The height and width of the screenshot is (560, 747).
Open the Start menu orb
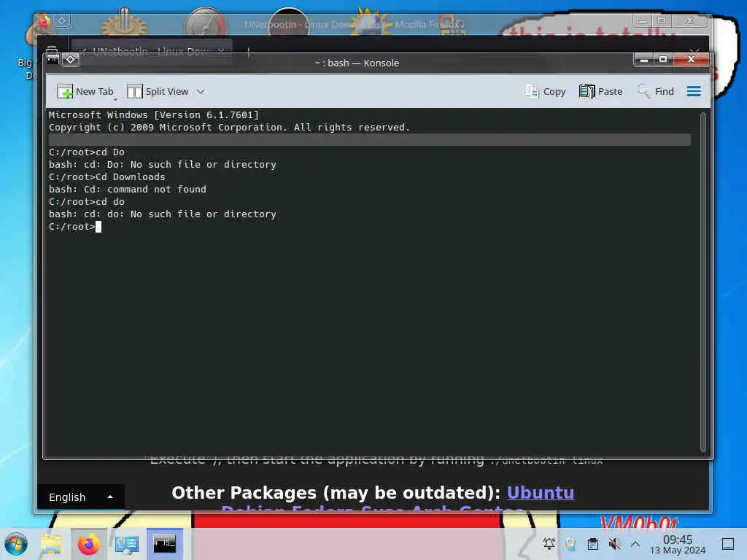[x=16, y=544]
